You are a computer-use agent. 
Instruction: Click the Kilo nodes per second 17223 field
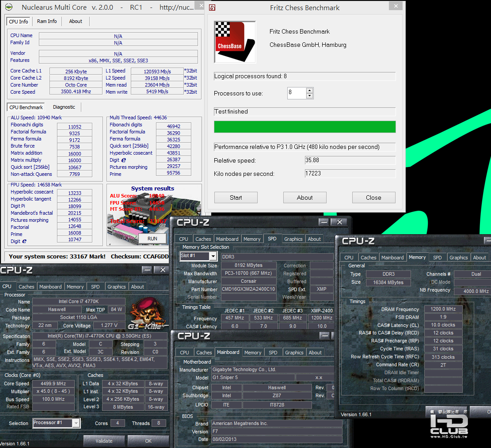click(x=350, y=174)
